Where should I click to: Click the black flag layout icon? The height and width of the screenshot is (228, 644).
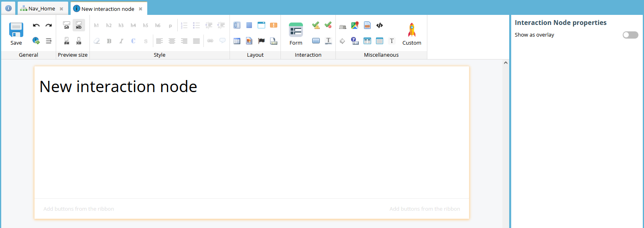[261, 41]
